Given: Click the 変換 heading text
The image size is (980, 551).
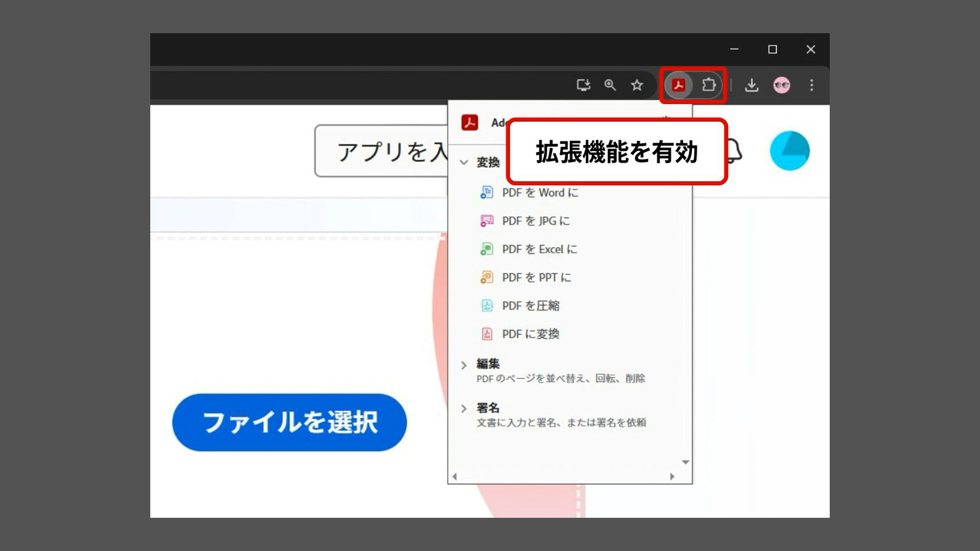Looking at the screenshot, I should click(488, 162).
